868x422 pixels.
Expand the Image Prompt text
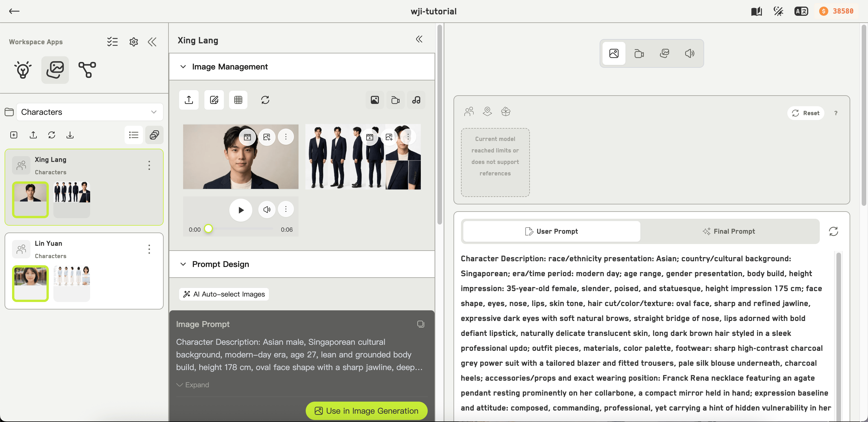point(193,385)
